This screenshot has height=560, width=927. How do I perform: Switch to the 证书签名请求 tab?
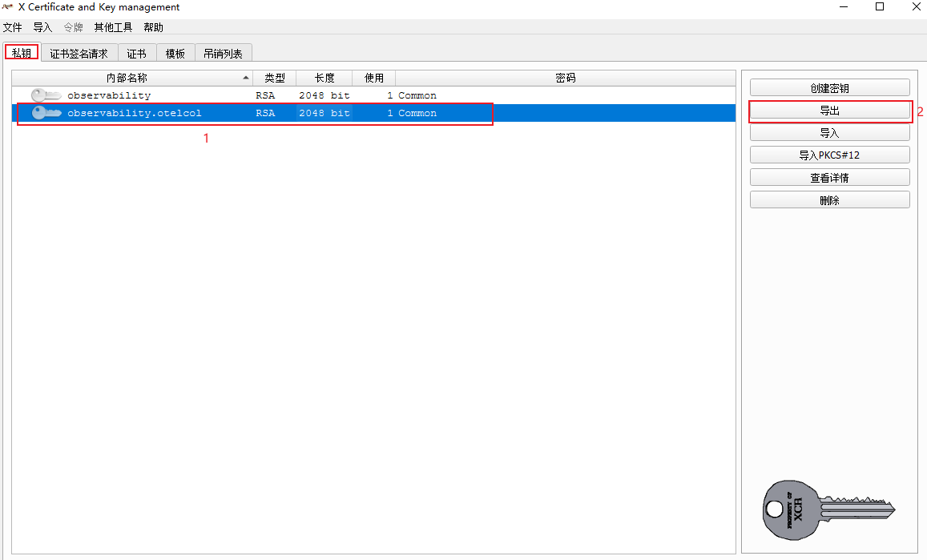(x=79, y=54)
